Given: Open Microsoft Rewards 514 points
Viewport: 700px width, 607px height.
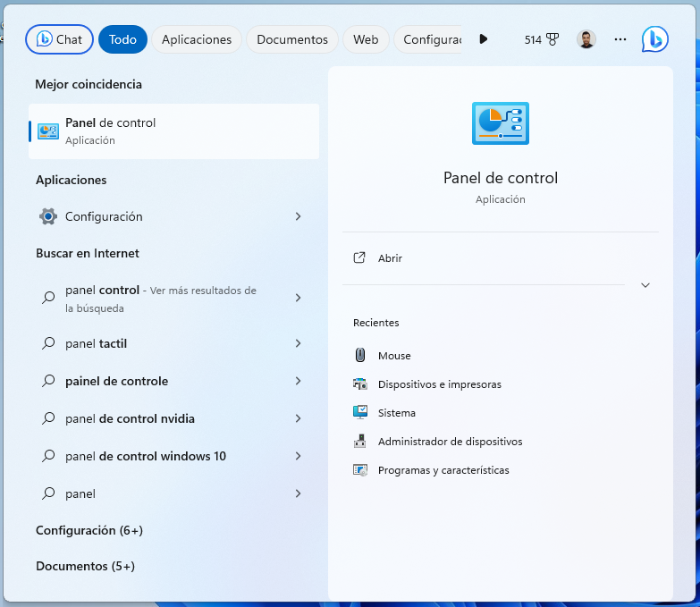Looking at the screenshot, I should coord(542,39).
